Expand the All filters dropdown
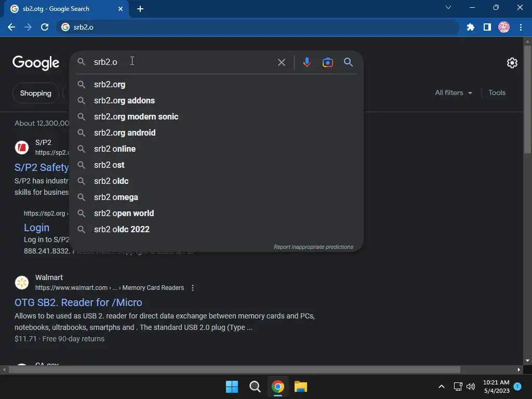The width and height of the screenshot is (532, 399). point(453,92)
